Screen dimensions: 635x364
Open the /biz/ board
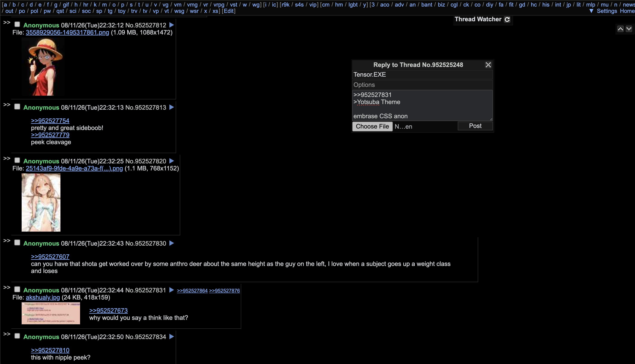[441, 5]
